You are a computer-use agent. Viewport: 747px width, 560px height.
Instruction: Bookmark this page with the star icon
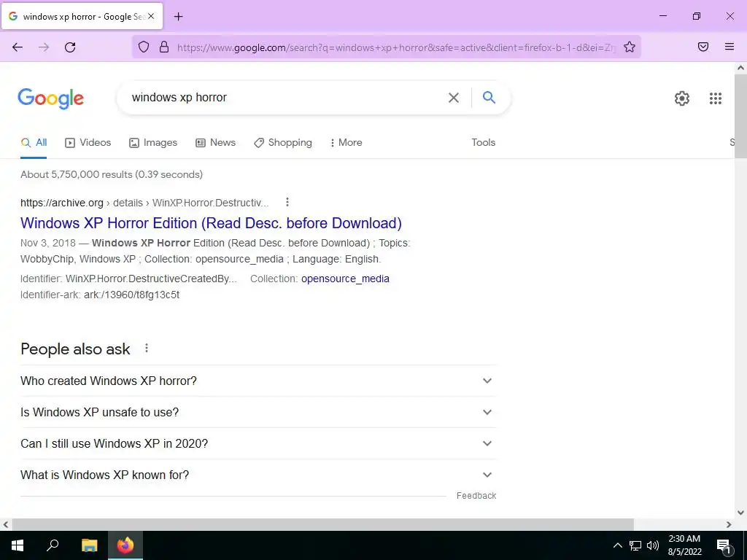point(630,47)
